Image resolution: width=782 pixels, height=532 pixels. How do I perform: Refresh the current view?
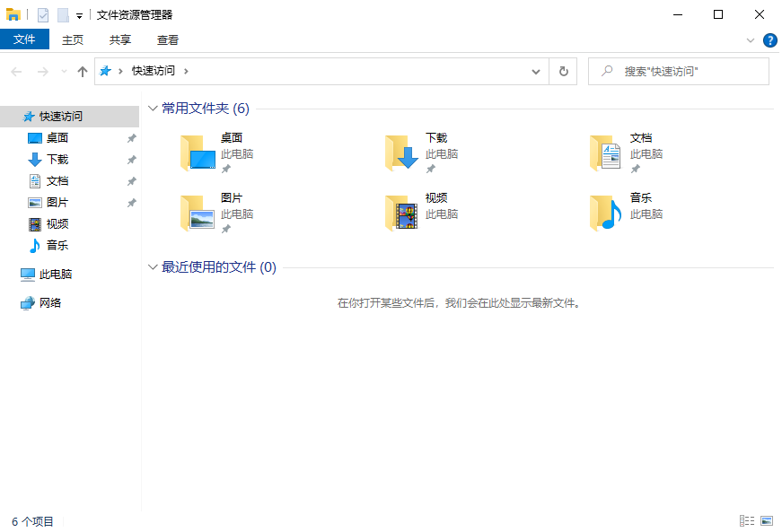tap(563, 71)
